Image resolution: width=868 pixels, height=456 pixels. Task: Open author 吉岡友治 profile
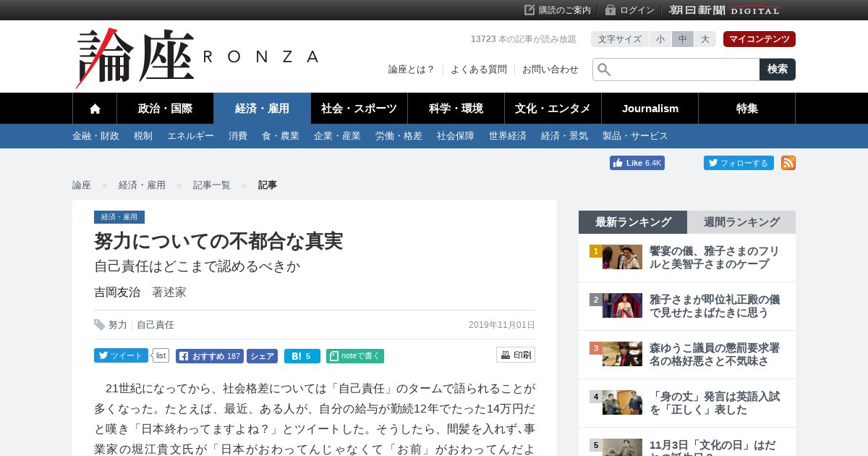117,292
